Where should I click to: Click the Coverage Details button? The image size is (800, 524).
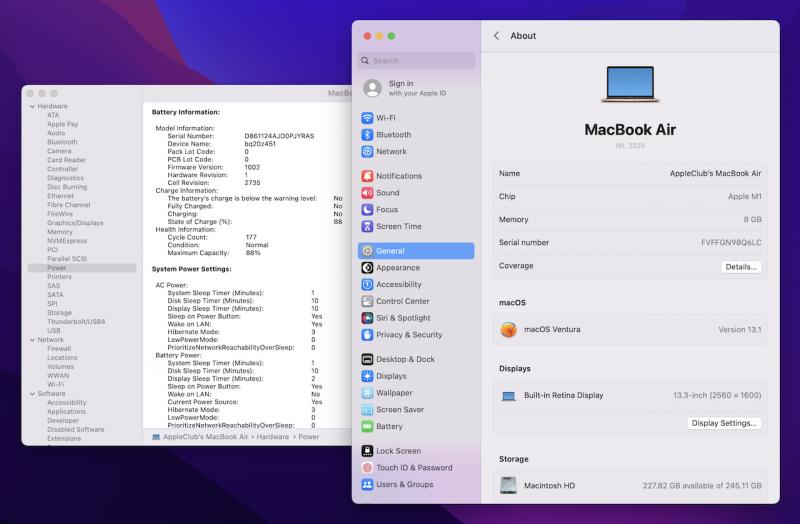click(x=741, y=267)
